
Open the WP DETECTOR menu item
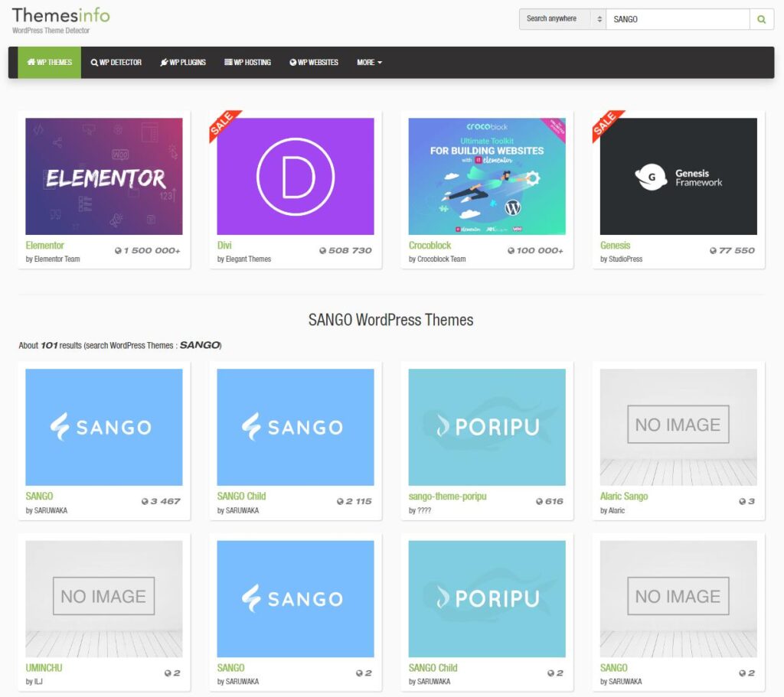point(116,63)
